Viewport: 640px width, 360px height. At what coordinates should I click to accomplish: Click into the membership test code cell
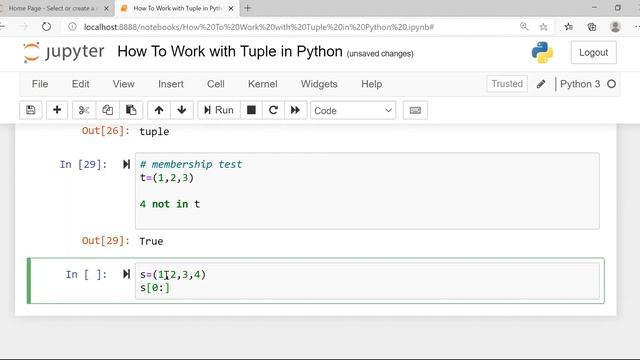coord(367,191)
